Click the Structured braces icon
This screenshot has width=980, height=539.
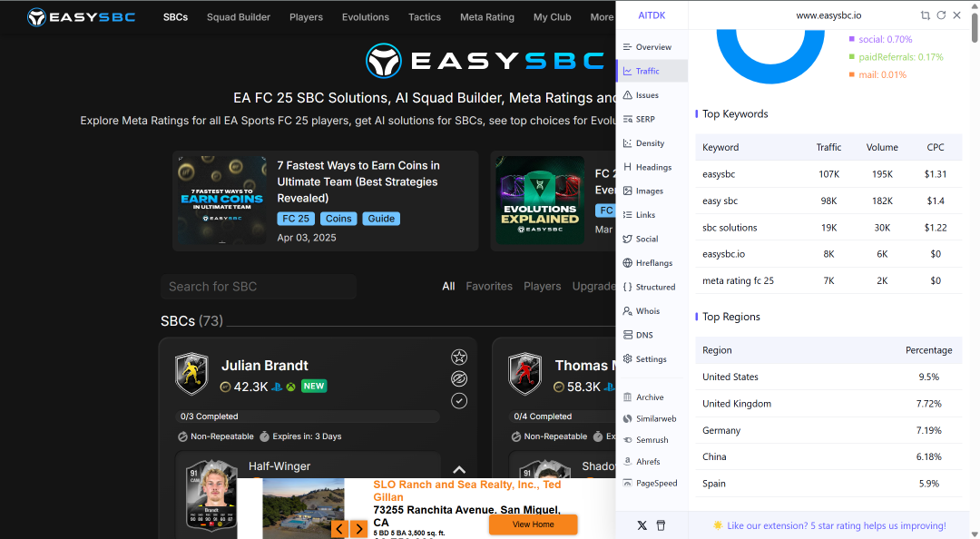tap(628, 287)
